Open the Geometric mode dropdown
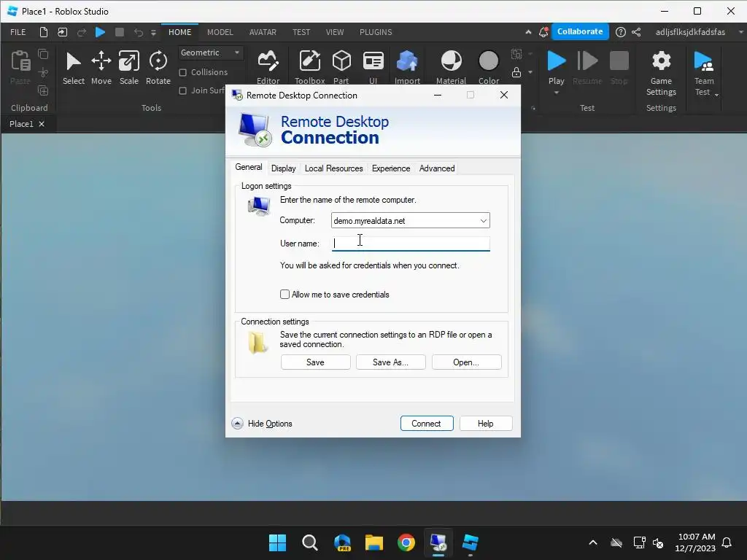The width and height of the screenshot is (747, 560). pos(210,52)
